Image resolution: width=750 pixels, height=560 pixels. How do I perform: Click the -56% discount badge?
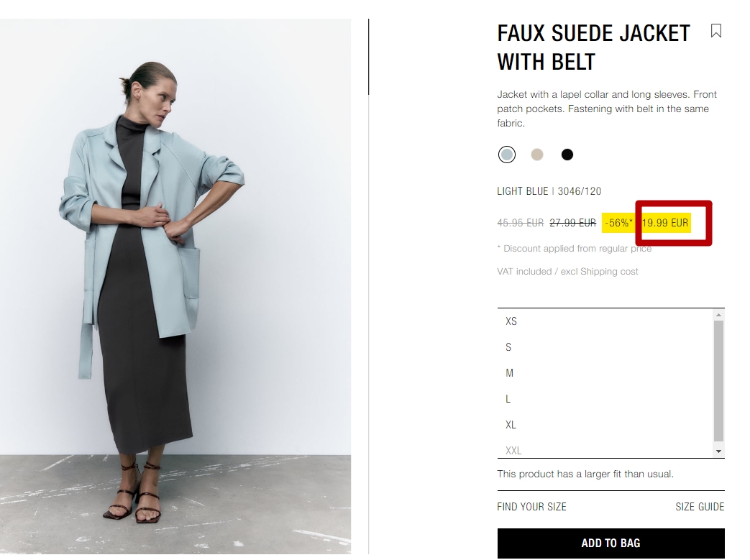click(618, 223)
